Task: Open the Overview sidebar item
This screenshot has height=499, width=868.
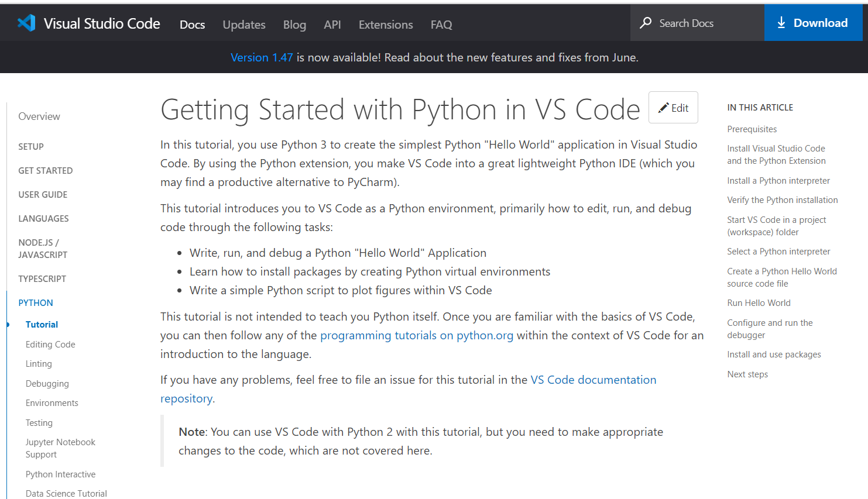Action: tap(39, 116)
